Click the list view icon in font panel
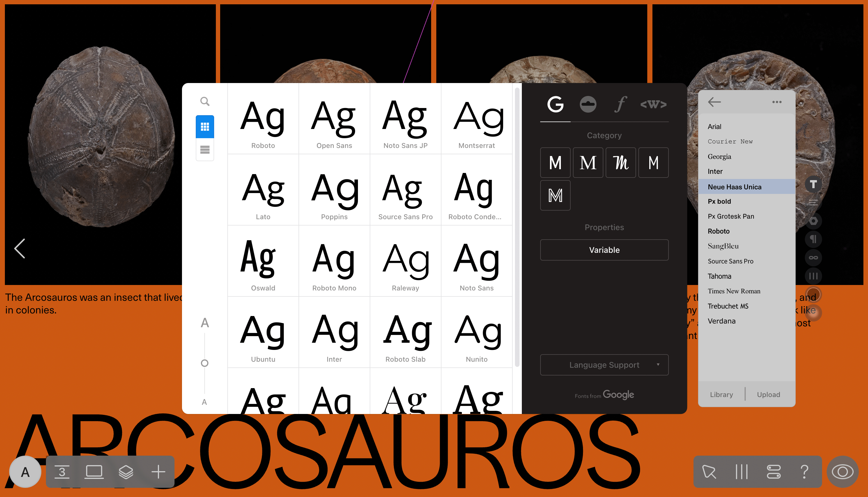 205,150
